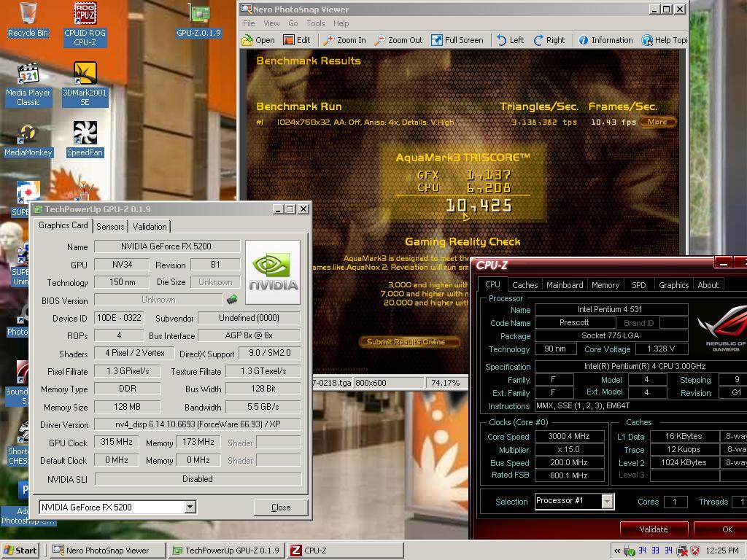
Task: Zoom Out in Nero PhotoSnap Viewer
Action: tap(398, 40)
